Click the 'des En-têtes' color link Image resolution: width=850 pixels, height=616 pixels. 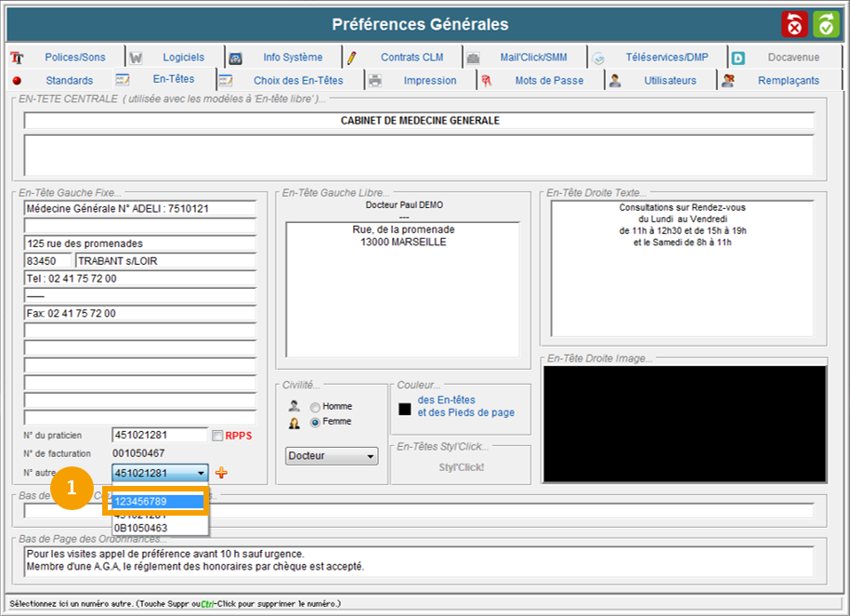click(446, 400)
